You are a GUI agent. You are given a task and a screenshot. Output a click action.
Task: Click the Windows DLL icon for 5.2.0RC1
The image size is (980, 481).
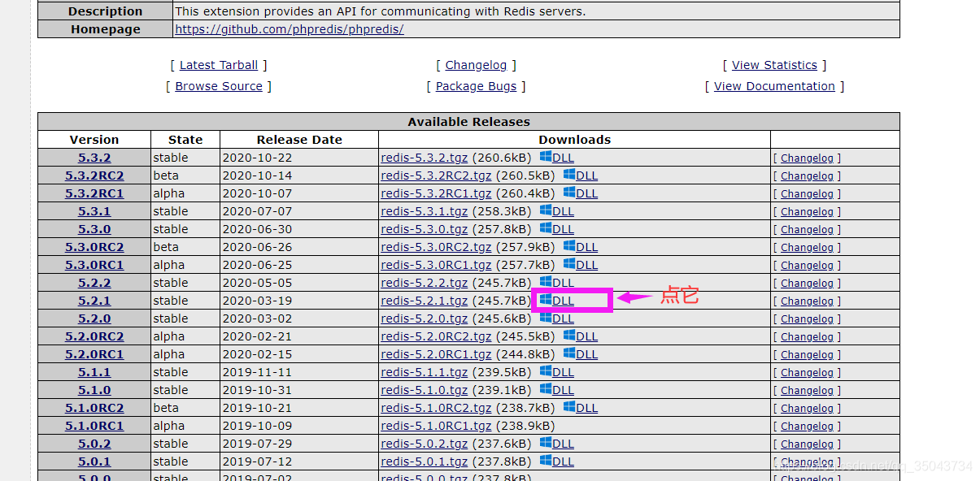569,353
